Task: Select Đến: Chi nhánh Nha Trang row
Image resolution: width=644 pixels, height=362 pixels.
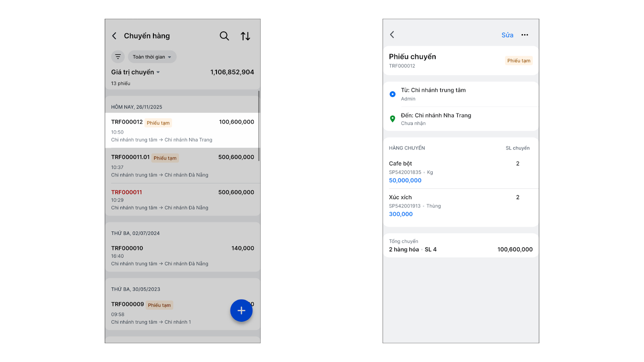Action: point(461,119)
